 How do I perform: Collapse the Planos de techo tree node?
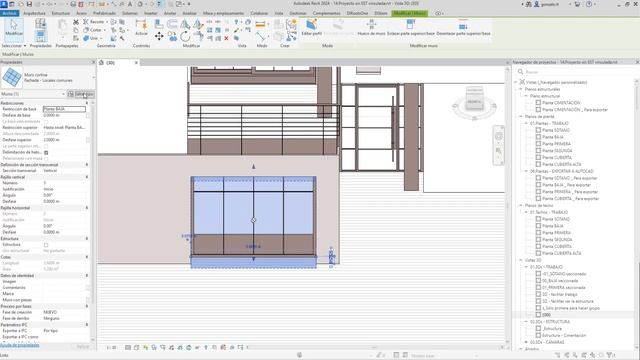click(521, 205)
